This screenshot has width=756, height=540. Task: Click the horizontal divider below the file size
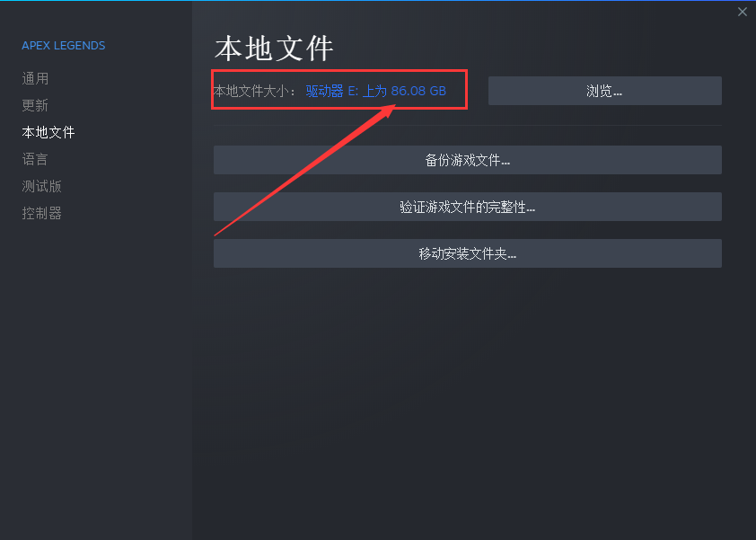pos(467,126)
